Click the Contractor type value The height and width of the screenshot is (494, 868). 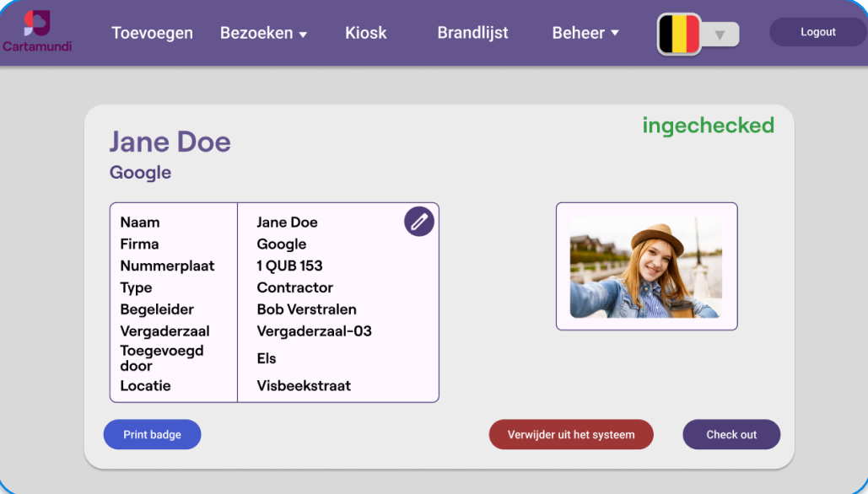(294, 287)
